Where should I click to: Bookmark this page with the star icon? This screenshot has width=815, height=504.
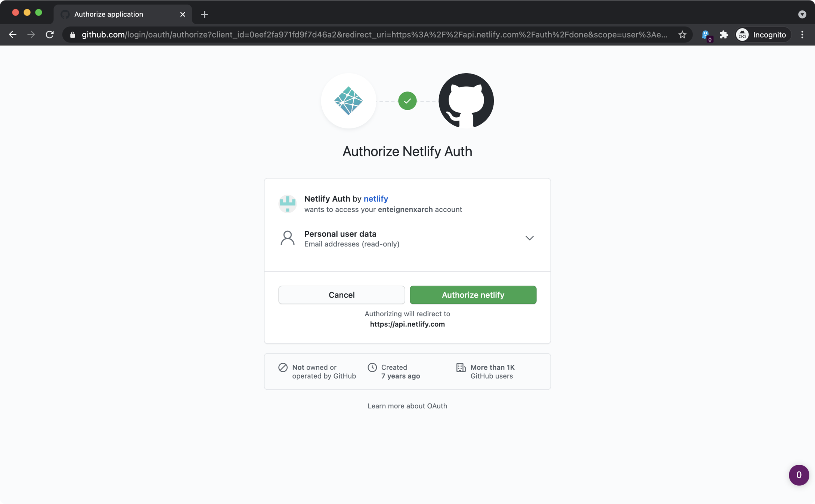coord(682,35)
